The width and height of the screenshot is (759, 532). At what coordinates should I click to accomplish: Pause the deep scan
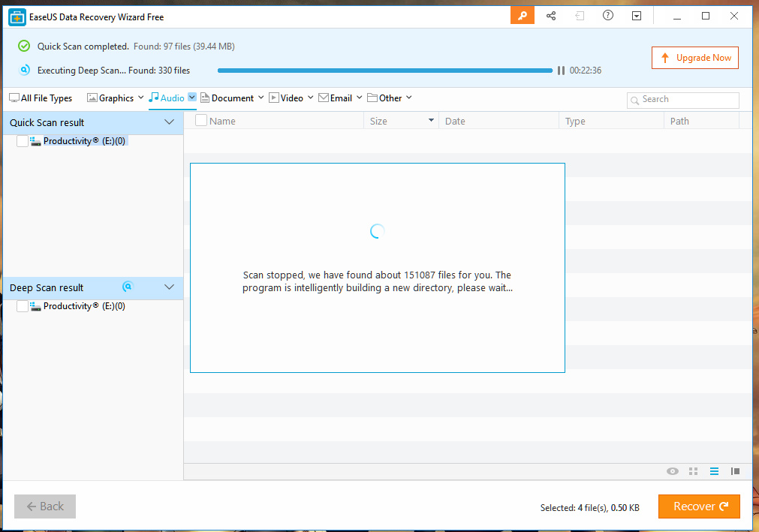[x=561, y=71]
